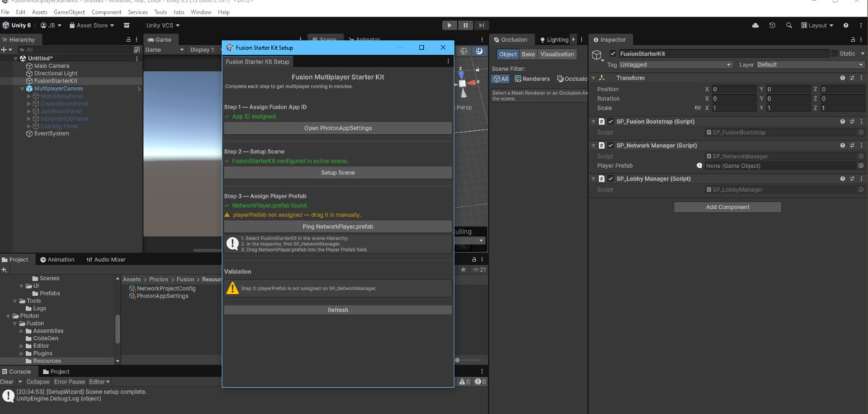This screenshot has height=414, width=868.
Task: Switch to the Animation tab
Action: click(57, 259)
